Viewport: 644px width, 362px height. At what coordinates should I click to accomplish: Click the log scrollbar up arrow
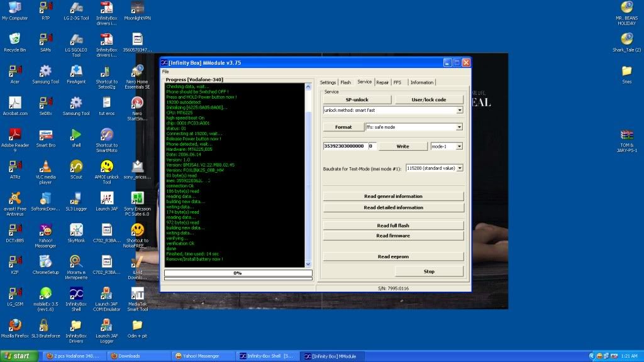point(308,87)
